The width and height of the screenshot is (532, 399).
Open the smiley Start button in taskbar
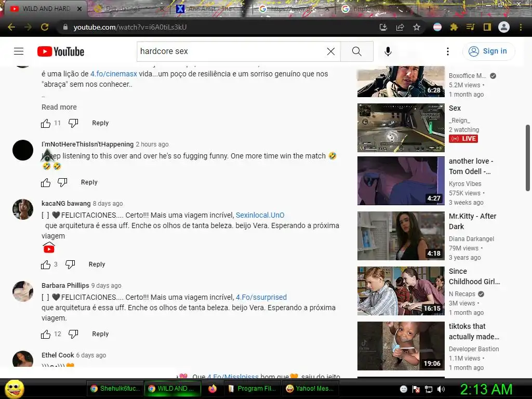(x=14, y=389)
